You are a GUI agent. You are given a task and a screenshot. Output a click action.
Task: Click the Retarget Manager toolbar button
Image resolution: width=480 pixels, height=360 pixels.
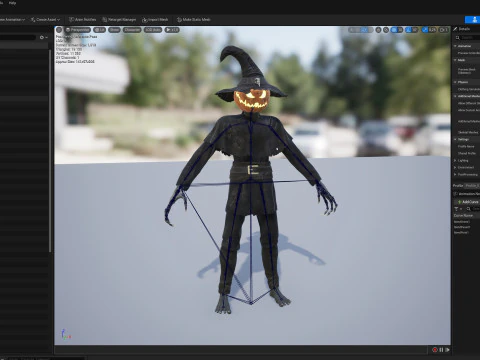[119, 20]
